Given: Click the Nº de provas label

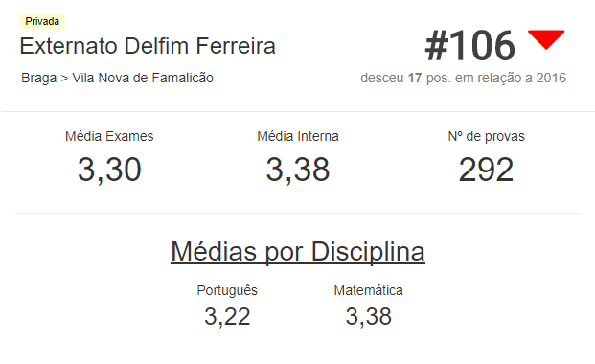Looking at the screenshot, I should click(x=486, y=136).
